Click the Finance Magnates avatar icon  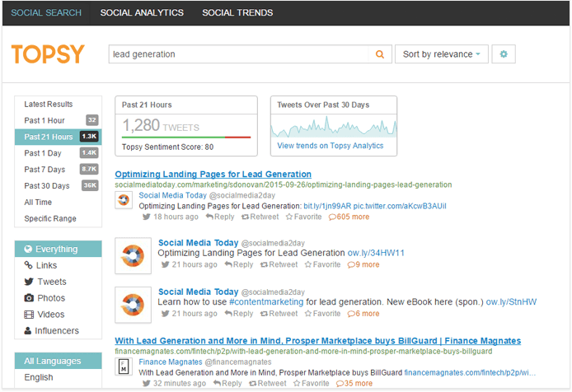point(124,366)
